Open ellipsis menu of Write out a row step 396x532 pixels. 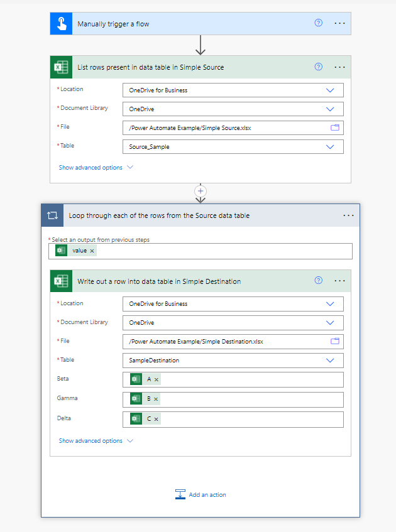[x=339, y=281]
